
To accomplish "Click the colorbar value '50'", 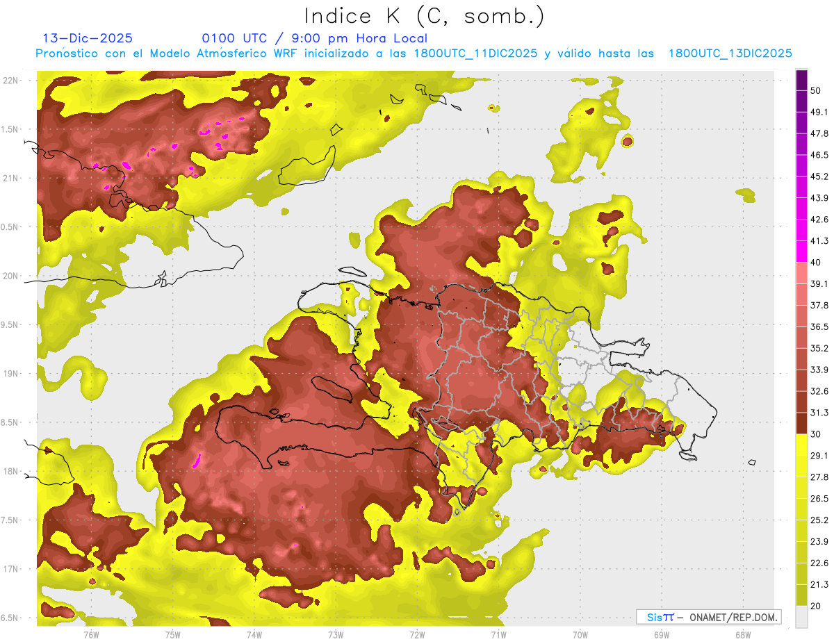I will [815, 91].
